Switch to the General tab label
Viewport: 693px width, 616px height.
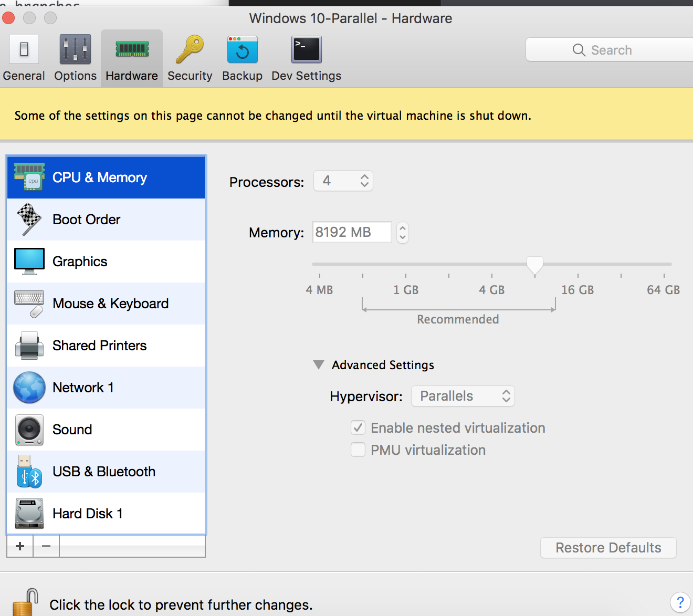point(24,76)
